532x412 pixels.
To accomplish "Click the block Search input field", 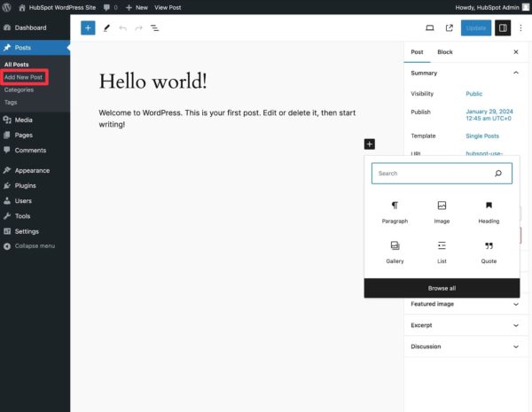I will [x=433, y=174].
